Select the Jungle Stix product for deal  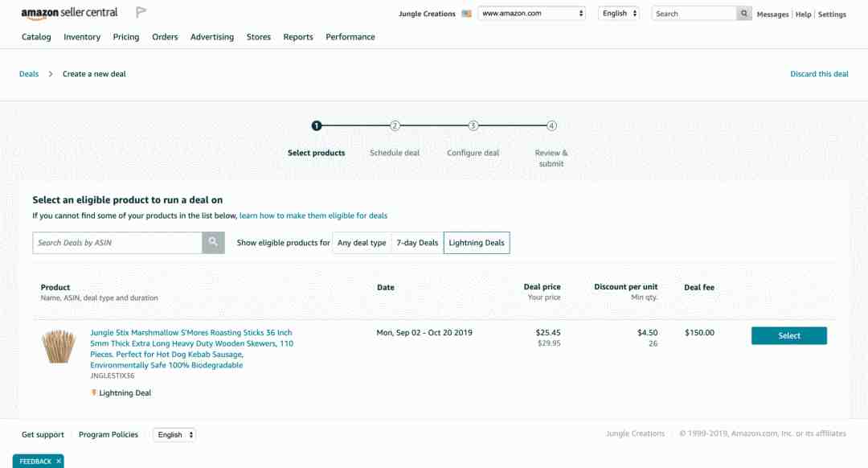pyautogui.click(x=789, y=335)
